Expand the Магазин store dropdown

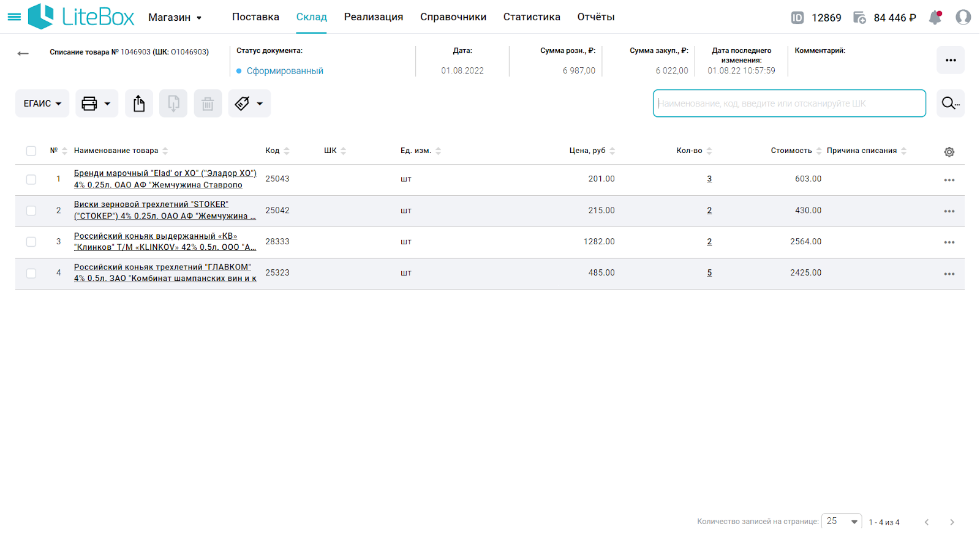tap(175, 18)
